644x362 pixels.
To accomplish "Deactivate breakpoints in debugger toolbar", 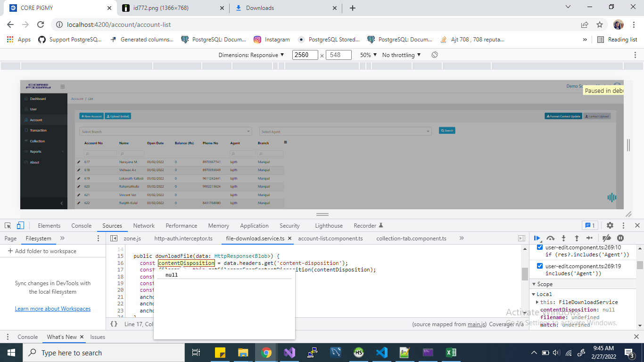I will point(607,238).
